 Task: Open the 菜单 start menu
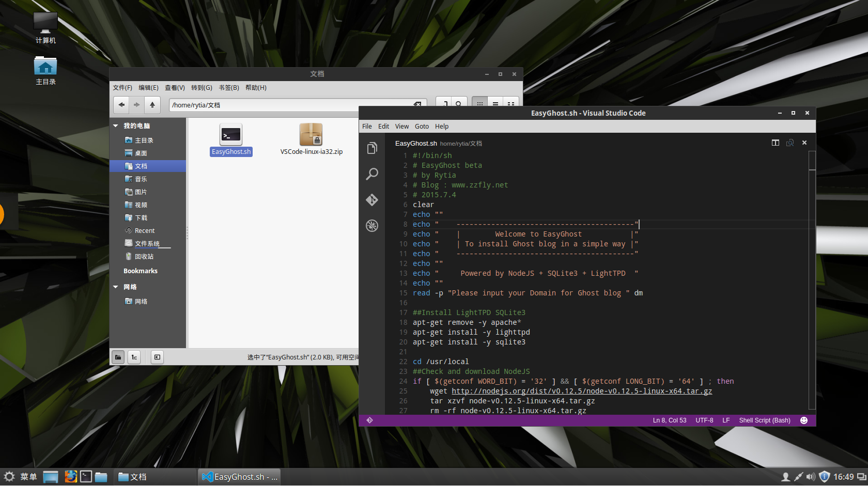click(21, 477)
